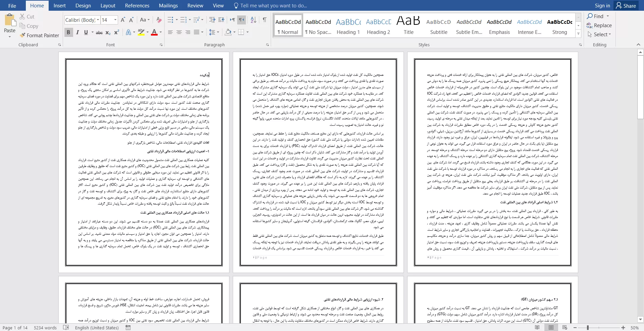
Task: Apply the Normal style
Action: click(x=288, y=25)
